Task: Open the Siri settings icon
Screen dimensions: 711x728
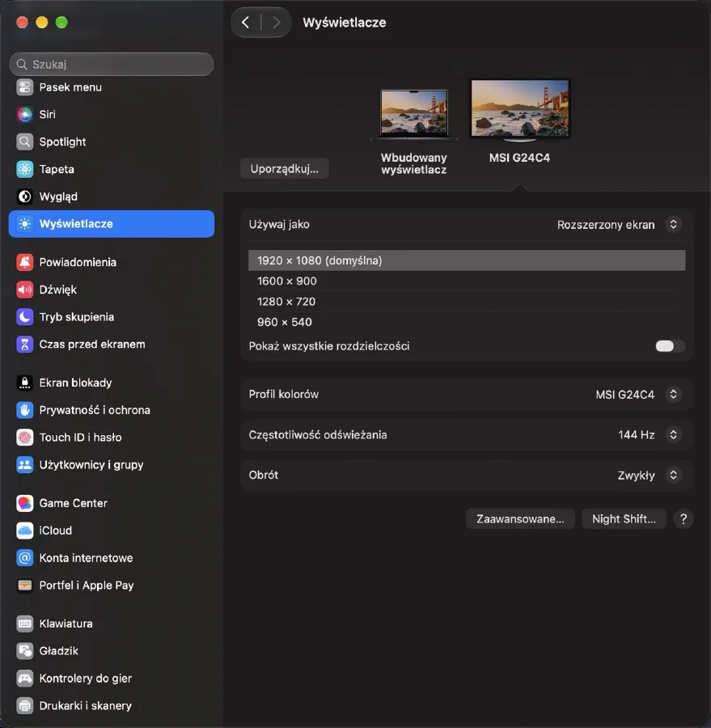Action: (24, 114)
